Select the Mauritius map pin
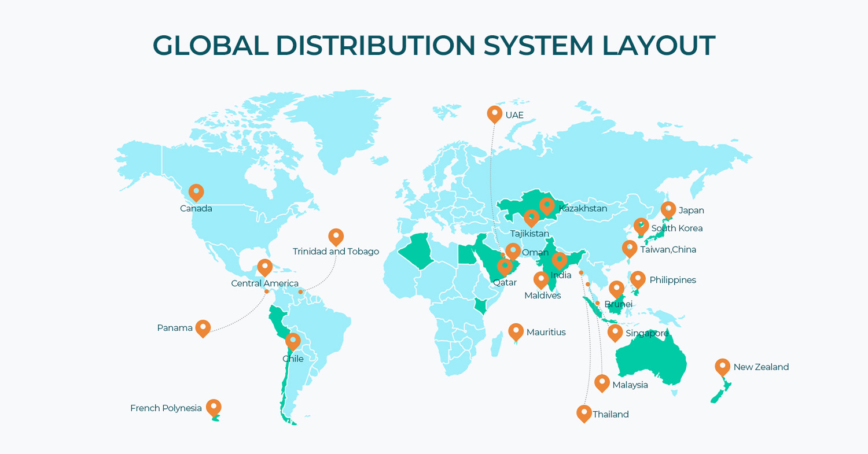The height and width of the screenshot is (454, 868). (x=516, y=331)
